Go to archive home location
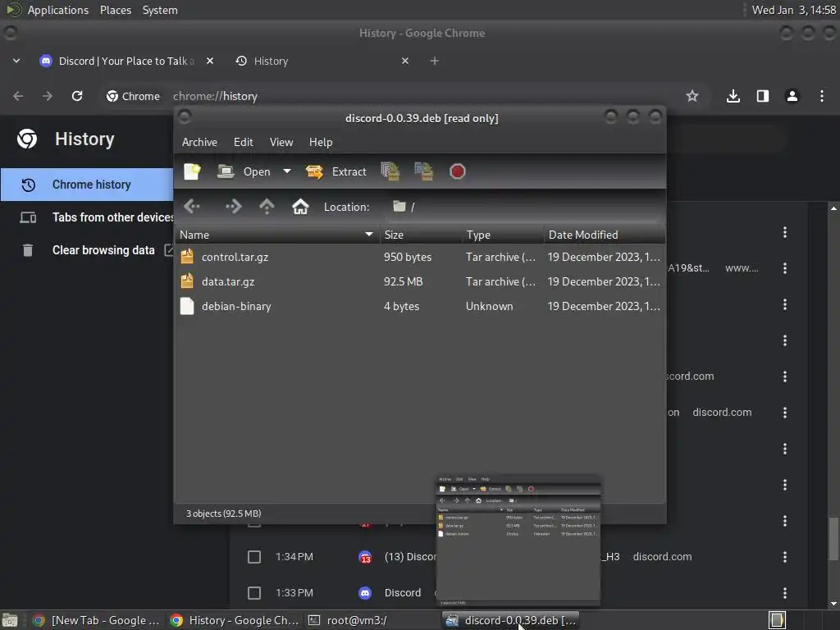Viewport: 840px width, 630px height. point(300,206)
